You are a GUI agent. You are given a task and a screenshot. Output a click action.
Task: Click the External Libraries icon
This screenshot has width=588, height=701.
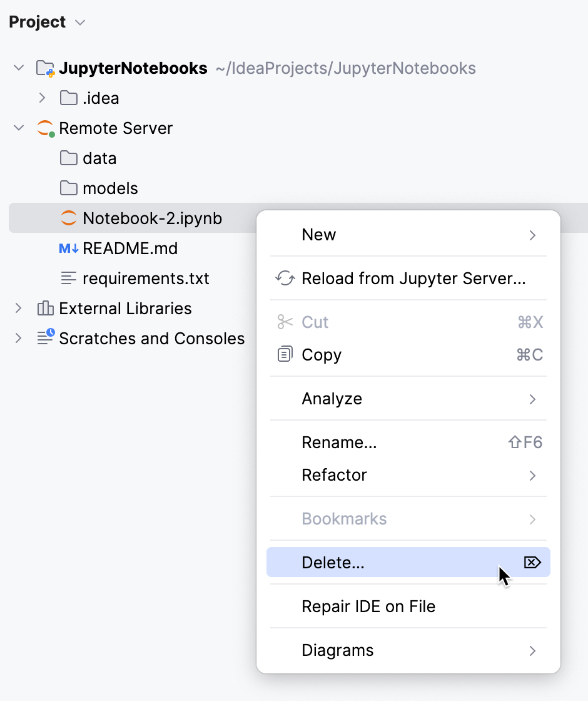pos(44,308)
